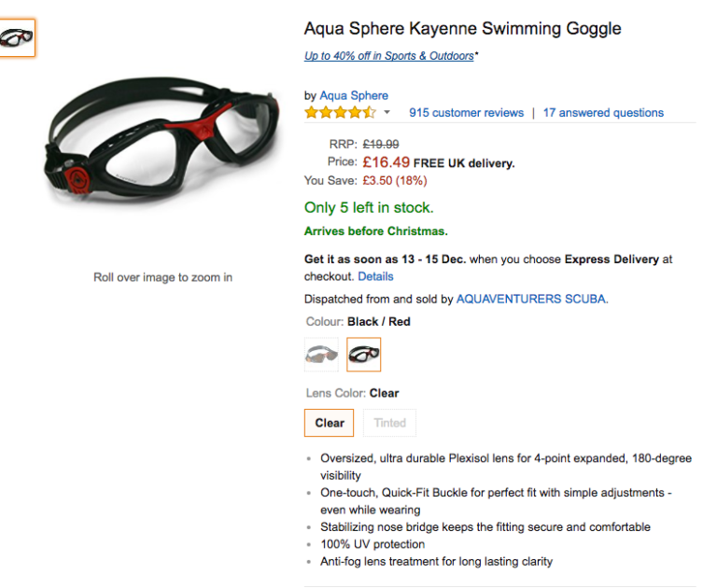Choose the Clear lens colour option
The width and height of the screenshot is (717, 588).
[329, 423]
